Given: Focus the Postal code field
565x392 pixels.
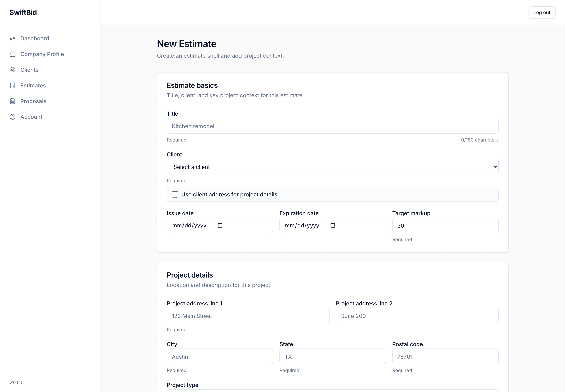Looking at the screenshot, I should 445,356.
